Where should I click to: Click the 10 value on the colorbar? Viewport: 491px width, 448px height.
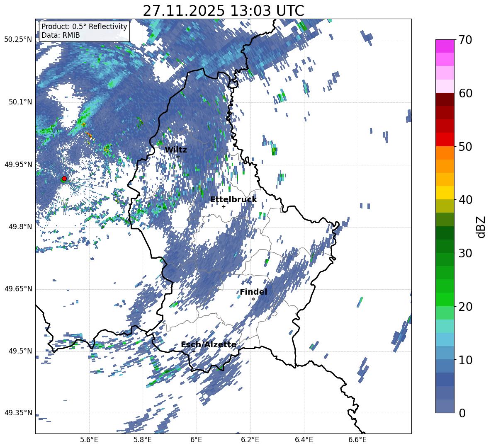pos(465,360)
